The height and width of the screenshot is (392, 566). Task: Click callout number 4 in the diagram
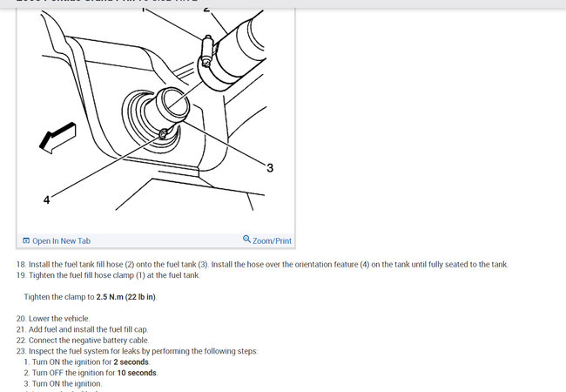[46, 199]
